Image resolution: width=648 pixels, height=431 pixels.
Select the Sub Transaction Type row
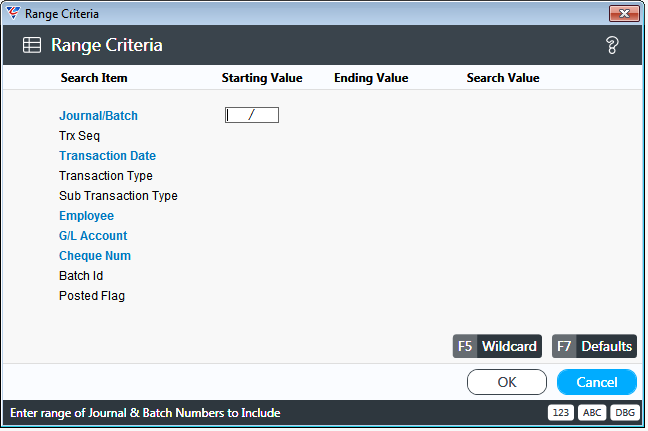(118, 195)
